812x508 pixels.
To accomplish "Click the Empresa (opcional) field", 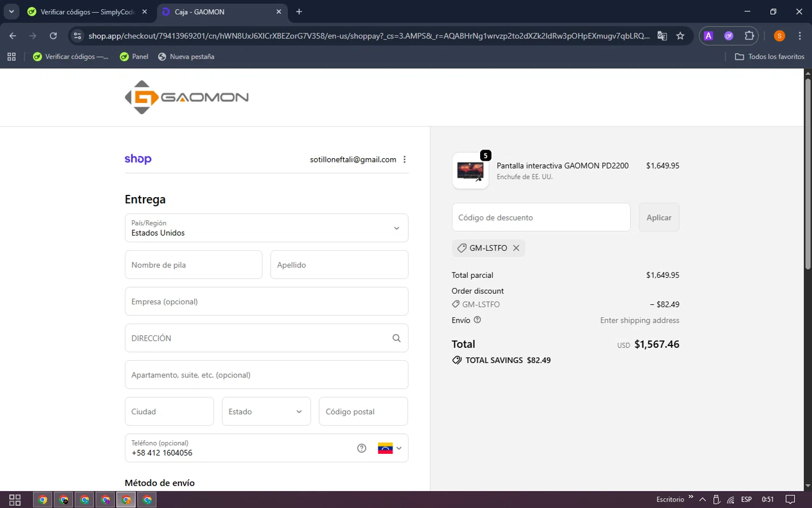I will point(266,301).
